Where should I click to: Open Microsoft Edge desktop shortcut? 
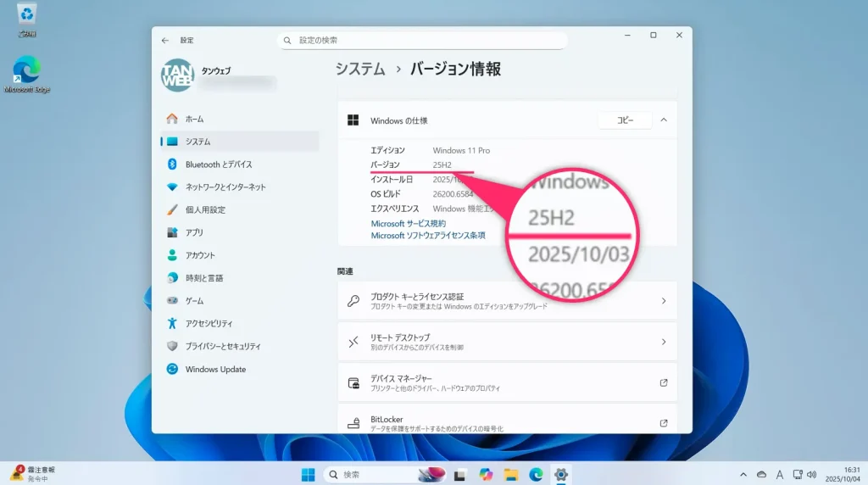click(27, 74)
